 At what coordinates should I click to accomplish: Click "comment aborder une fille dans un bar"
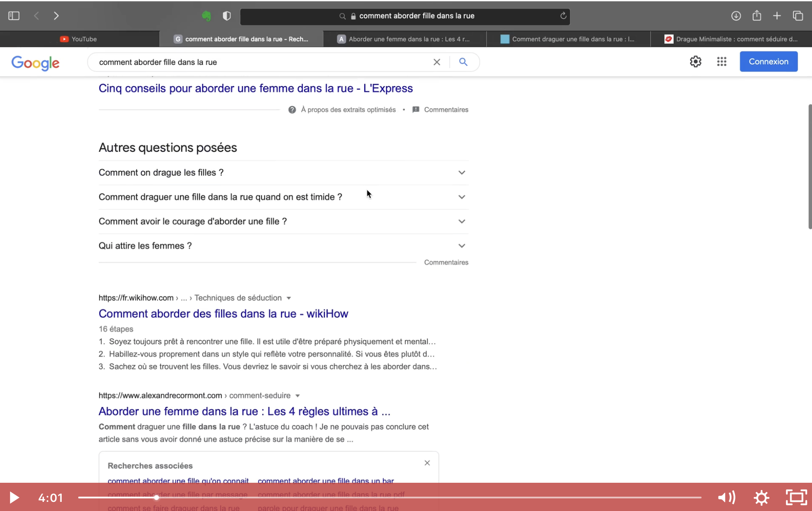[x=326, y=481]
